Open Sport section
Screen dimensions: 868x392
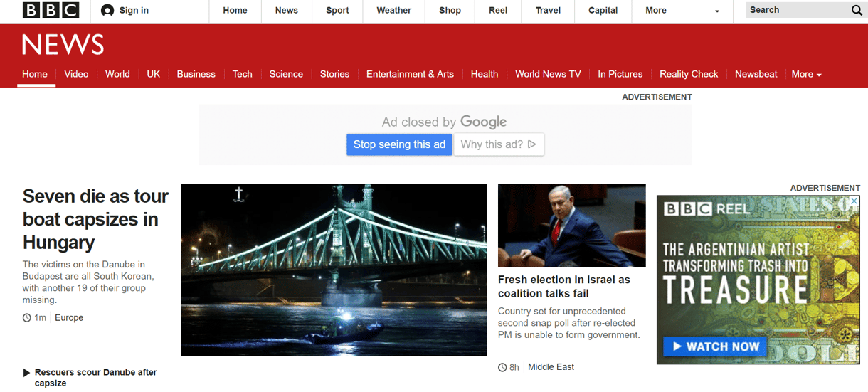(x=337, y=10)
